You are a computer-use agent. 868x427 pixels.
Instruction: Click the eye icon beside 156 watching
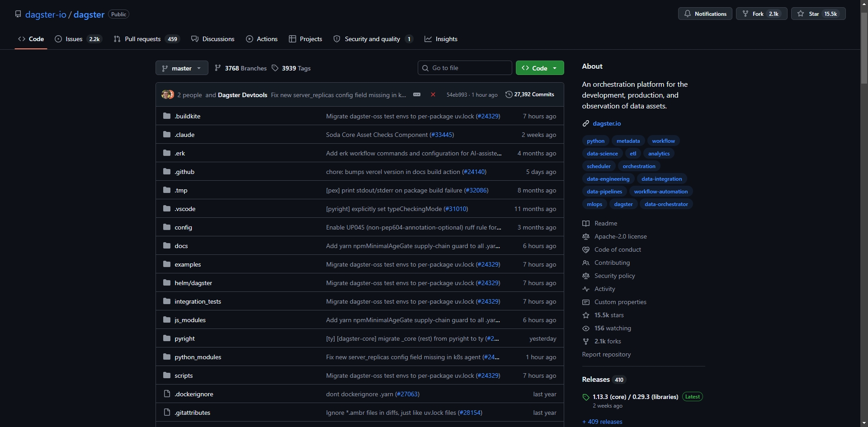[586, 328]
